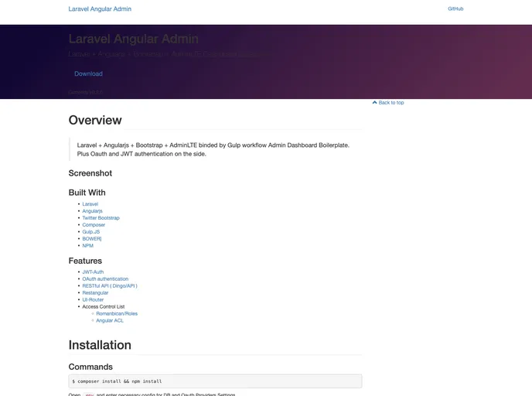The height and width of the screenshot is (396, 532).
Task: Open the Laravel link under Built With
Action: click(x=90, y=204)
